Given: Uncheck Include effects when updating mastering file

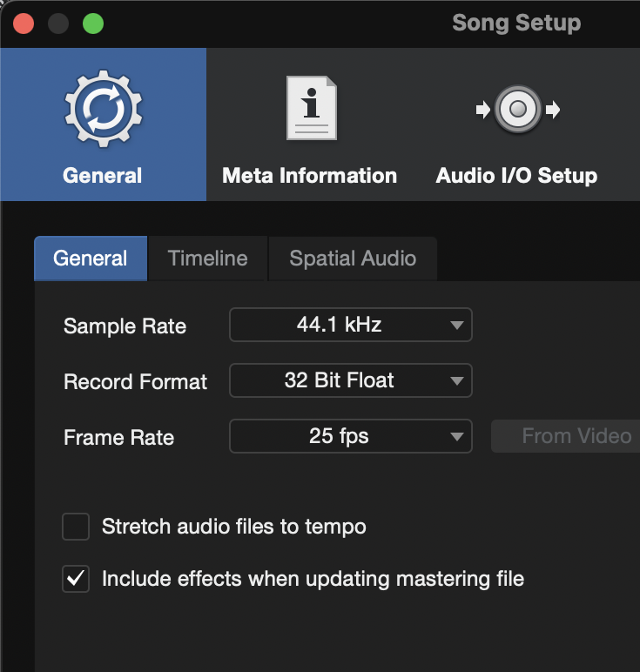Looking at the screenshot, I should pos(76,579).
